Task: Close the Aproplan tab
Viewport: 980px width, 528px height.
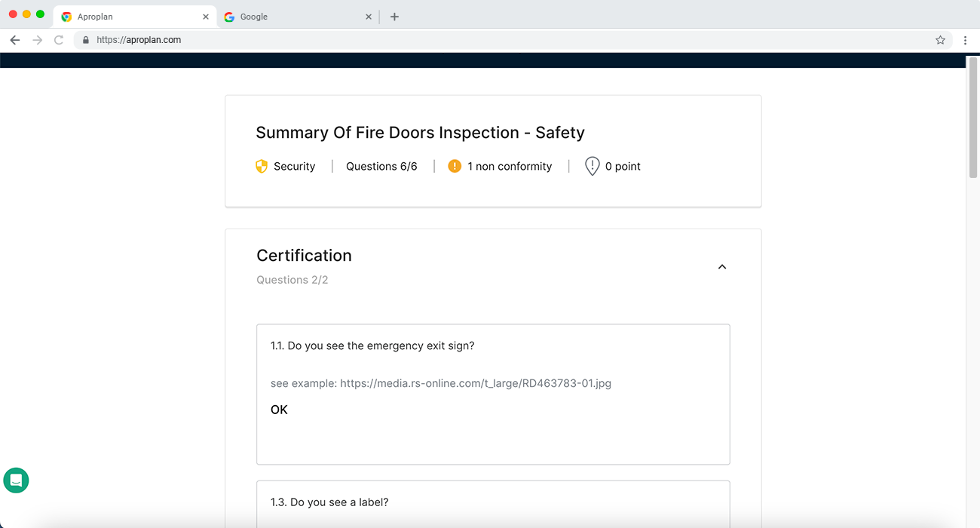Action: pyautogui.click(x=206, y=17)
